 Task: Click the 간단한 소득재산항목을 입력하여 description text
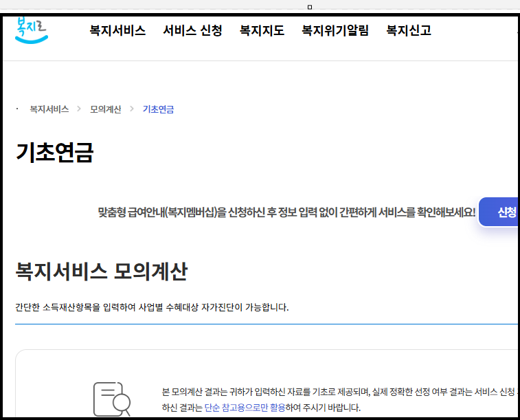[x=152, y=307]
